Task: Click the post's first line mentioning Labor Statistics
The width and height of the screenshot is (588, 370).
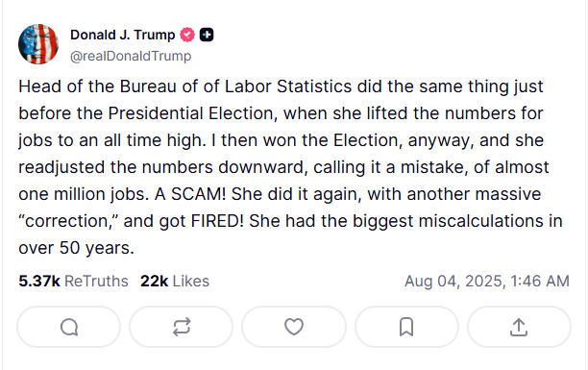Action: pos(281,86)
